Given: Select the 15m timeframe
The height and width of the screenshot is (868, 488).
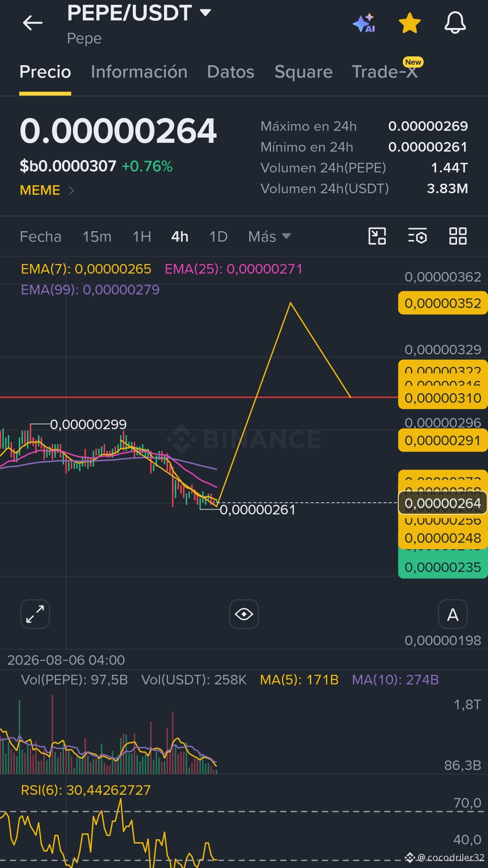Looking at the screenshot, I should point(97,237).
